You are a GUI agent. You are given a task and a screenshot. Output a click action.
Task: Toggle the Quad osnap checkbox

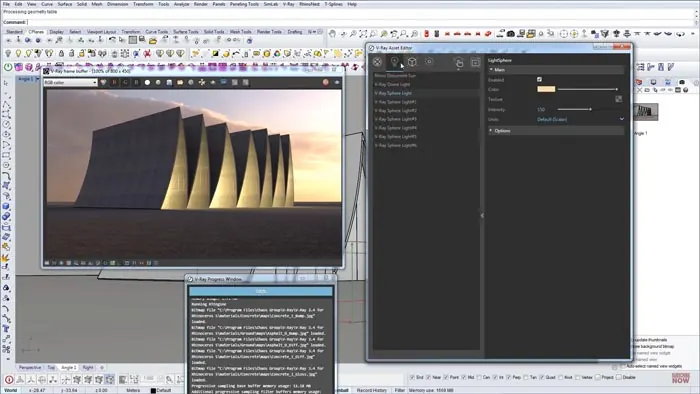point(542,377)
